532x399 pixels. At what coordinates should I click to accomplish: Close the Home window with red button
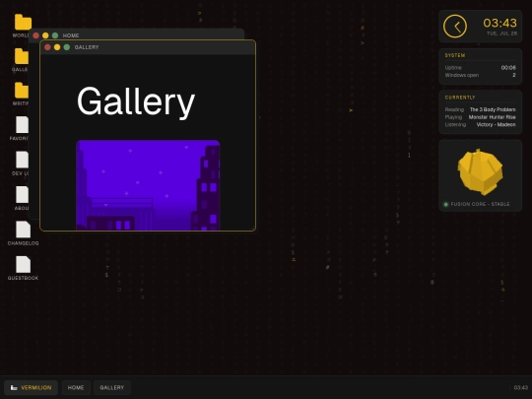pos(36,35)
